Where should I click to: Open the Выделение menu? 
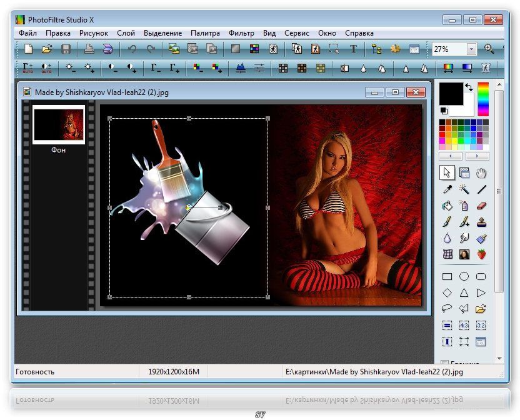coord(162,33)
